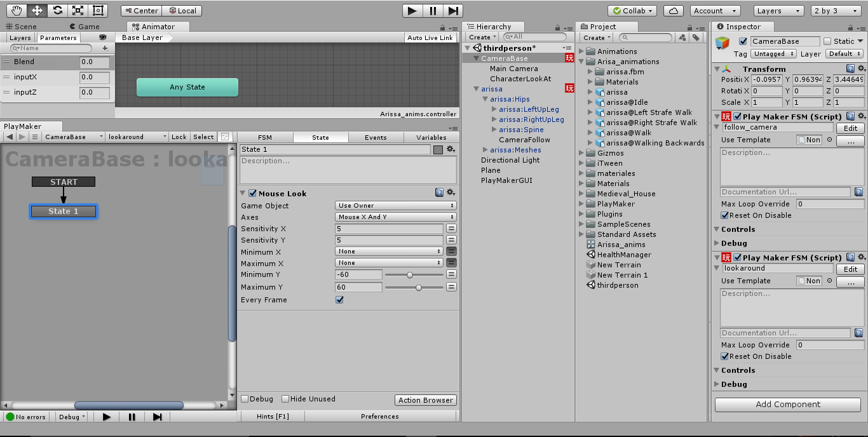The height and width of the screenshot is (437, 868).
Task: Expand arissa:Meshes in Hierarchy
Action: (485, 150)
